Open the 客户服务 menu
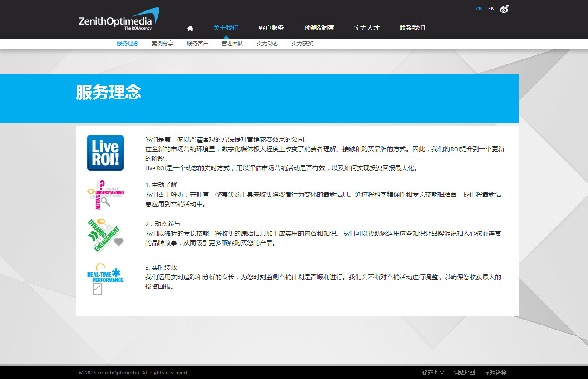This screenshot has height=379, width=588. [271, 28]
